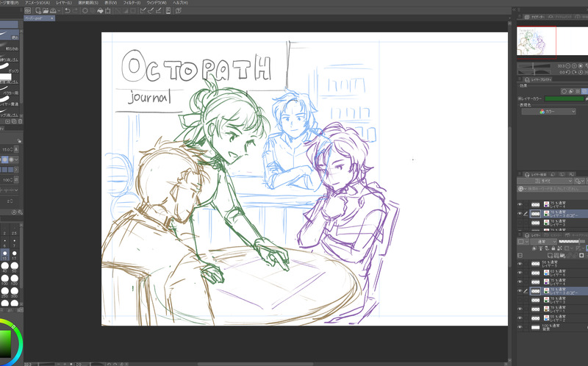Click the Fill paint bucket icon
588x366 pixels.
pyautogui.click(x=100, y=11)
